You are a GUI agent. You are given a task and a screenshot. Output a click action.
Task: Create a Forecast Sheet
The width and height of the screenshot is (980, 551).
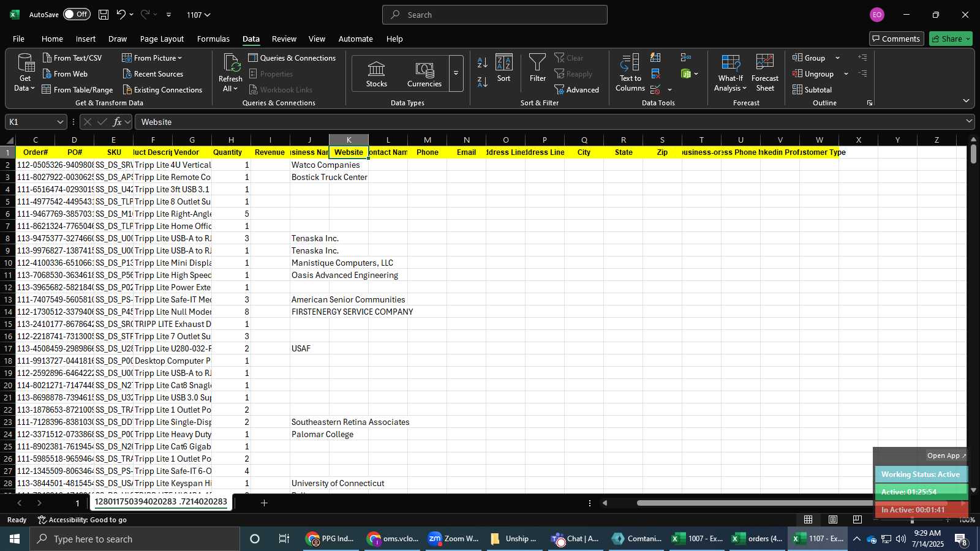click(765, 72)
